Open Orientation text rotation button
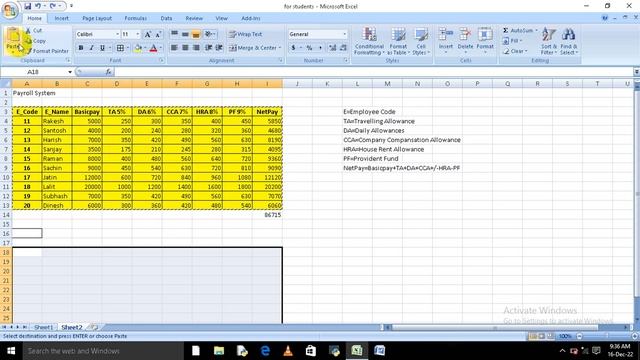 210,34
